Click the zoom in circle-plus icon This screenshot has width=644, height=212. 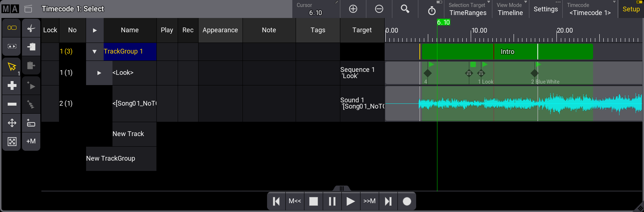353,9
